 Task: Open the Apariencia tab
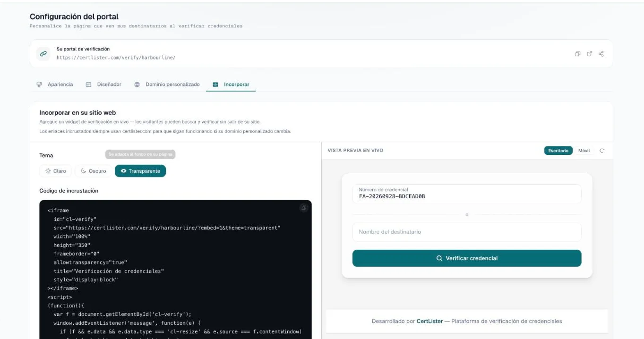55,85
